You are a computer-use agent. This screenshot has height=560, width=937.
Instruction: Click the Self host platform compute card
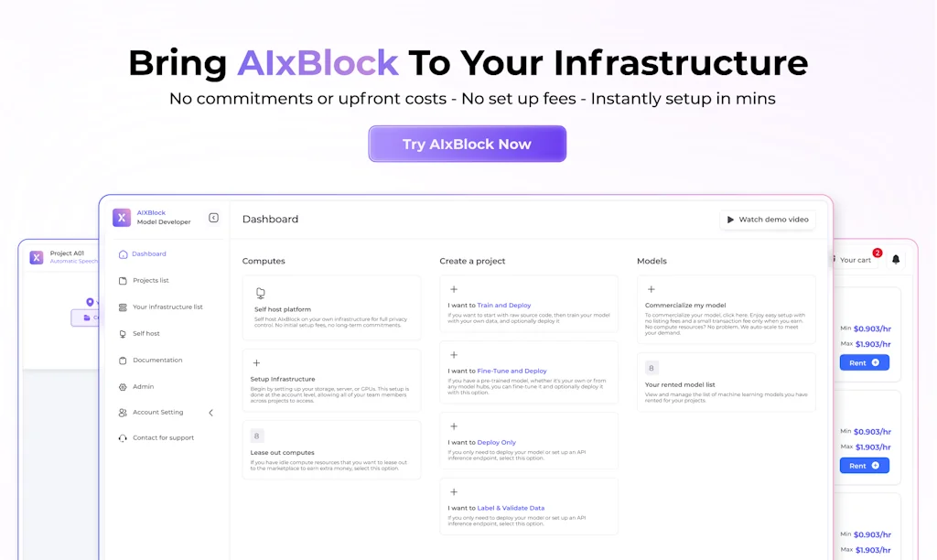pos(331,307)
